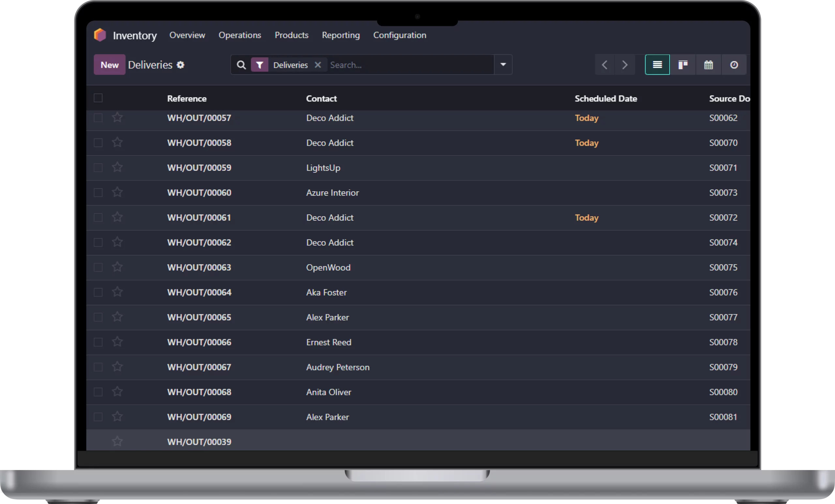This screenshot has width=835, height=504.
Task: Go to the next page arrow
Action: 625,65
